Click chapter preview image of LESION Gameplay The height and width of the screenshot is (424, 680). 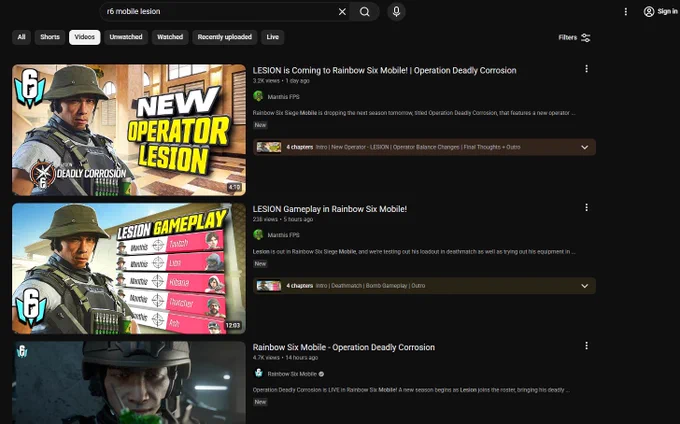(x=268, y=286)
